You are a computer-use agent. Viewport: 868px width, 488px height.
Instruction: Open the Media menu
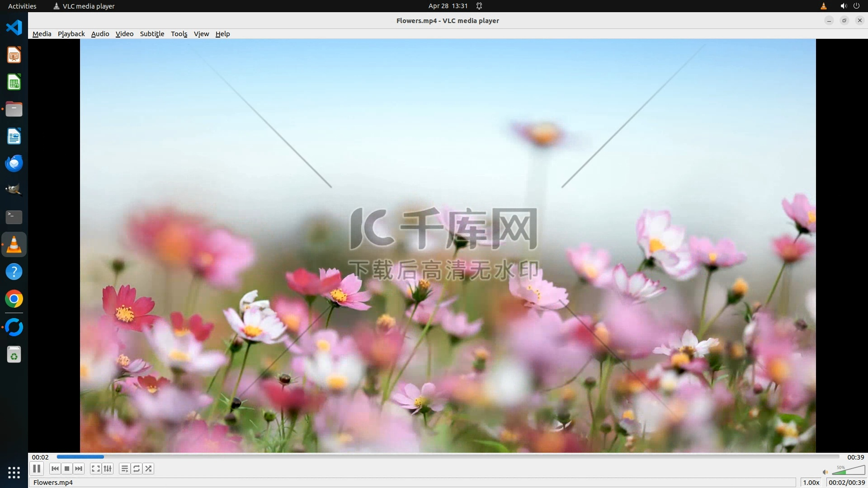coord(42,34)
